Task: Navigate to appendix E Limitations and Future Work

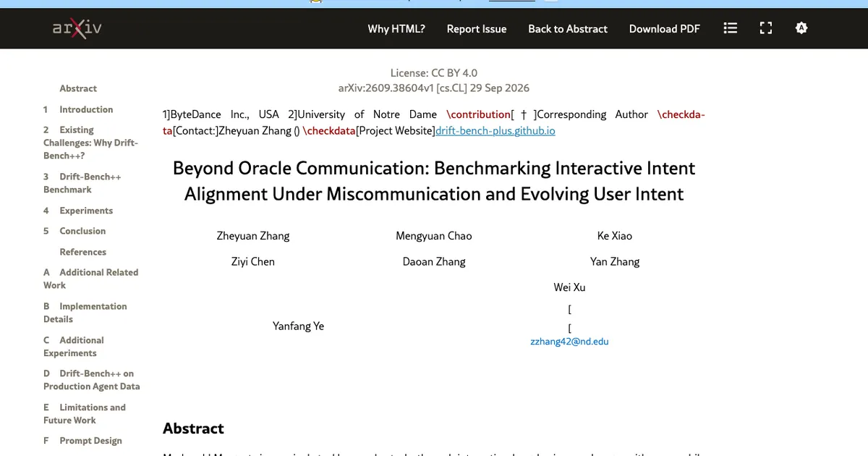Action: pos(85,414)
